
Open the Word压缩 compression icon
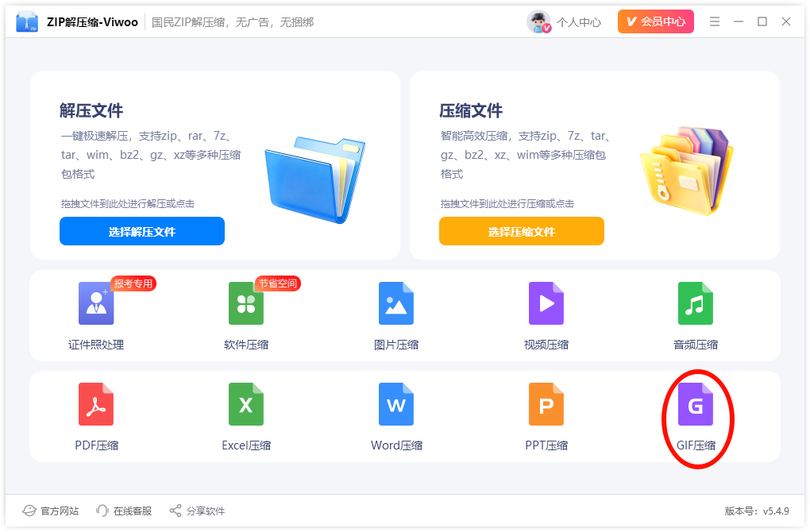pyautogui.click(x=396, y=404)
